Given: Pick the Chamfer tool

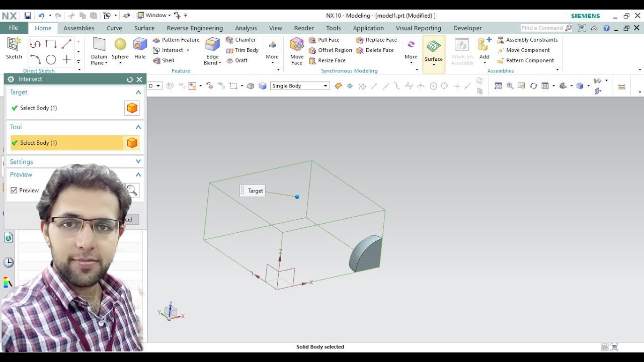Looking at the screenshot, I should (241, 40).
